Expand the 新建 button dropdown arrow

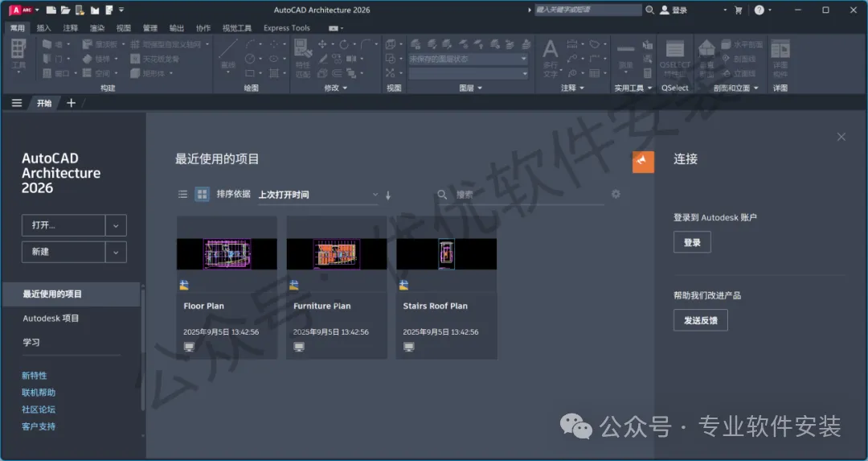(x=116, y=252)
